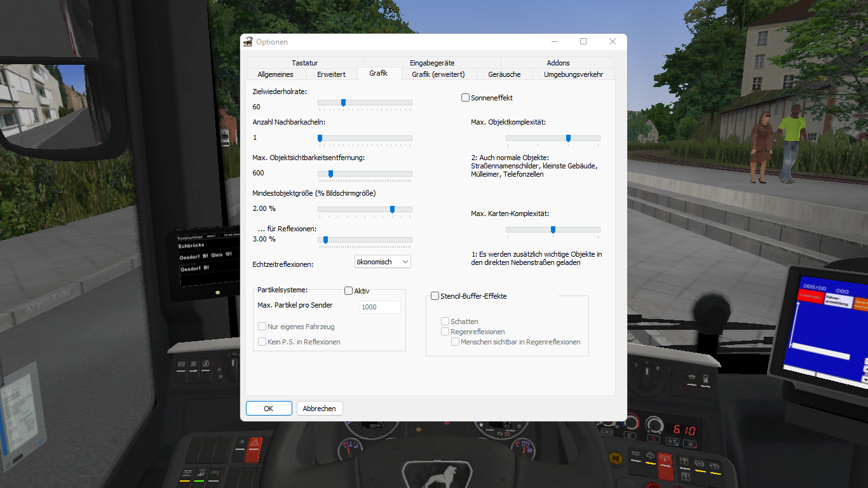
Task: Toggle the Stencil-Buffer-Effekte checkbox
Action: click(435, 296)
